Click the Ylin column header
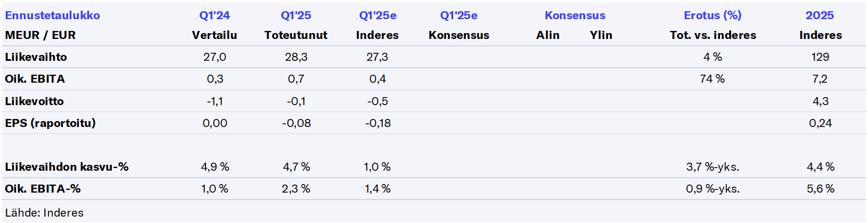This screenshot has height=223, width=868. click(601, 35)
